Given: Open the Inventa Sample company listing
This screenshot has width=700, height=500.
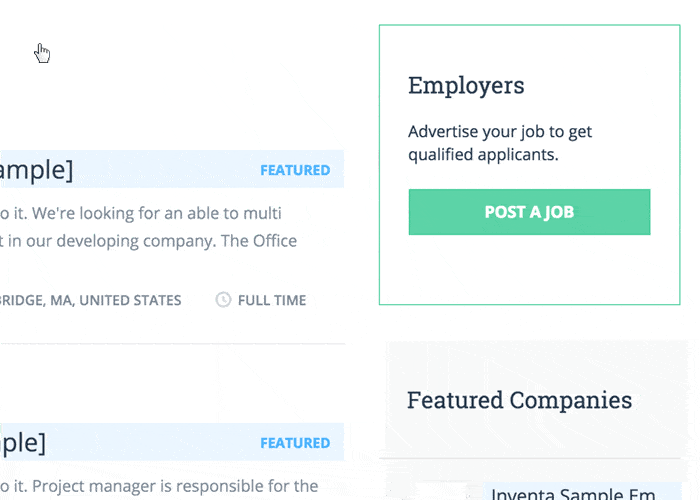Looking at the screenshot, I should point(573,493).
